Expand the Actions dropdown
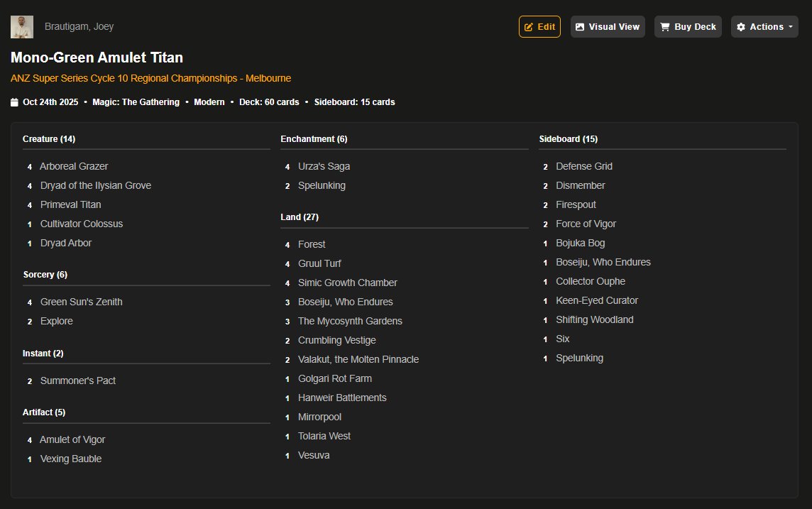The height and width of the screenshot is (509, 812). point(764,27)
